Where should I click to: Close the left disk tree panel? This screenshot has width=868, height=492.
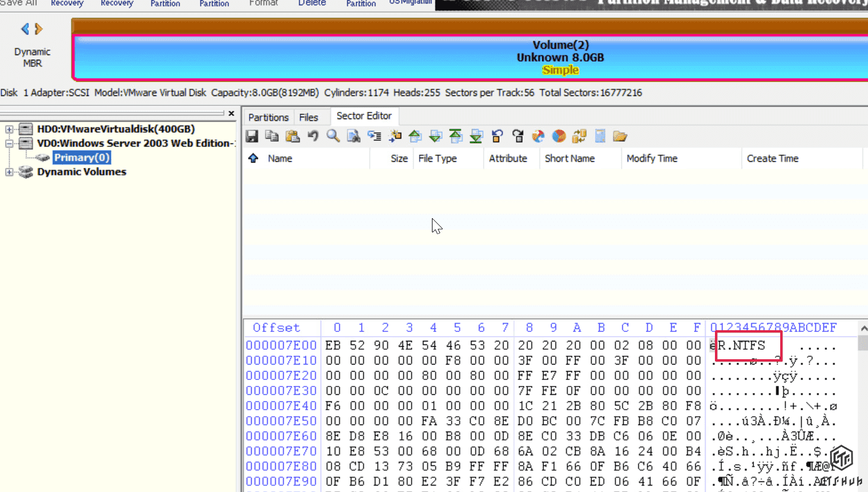coord(231,113)
